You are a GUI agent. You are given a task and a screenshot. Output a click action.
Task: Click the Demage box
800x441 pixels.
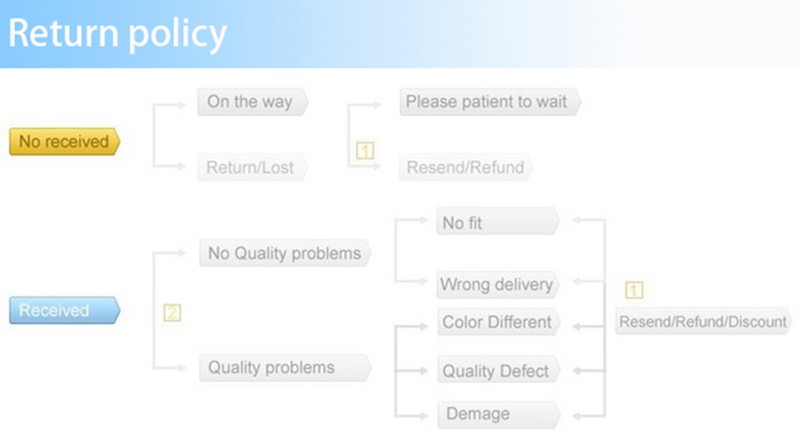coord(498,414)
